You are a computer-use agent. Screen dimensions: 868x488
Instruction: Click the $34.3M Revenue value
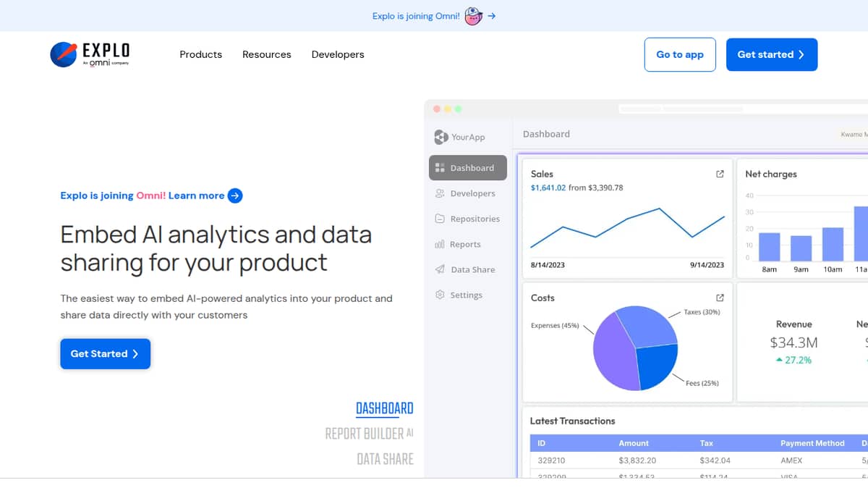coord(793,342)
